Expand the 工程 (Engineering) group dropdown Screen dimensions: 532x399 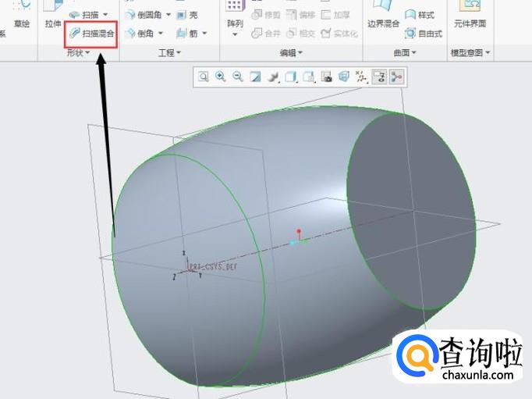tap(169, 52)
